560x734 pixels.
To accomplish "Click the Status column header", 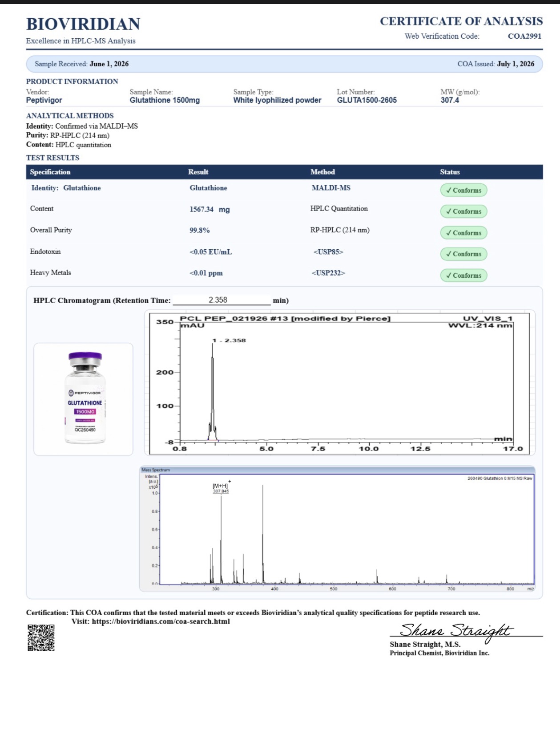I will 450,172.
